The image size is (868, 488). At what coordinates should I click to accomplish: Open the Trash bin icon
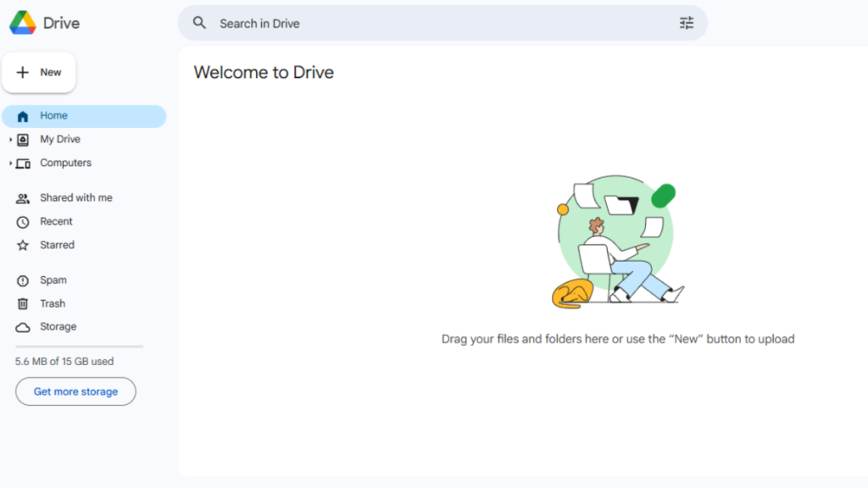coord(24,303)
